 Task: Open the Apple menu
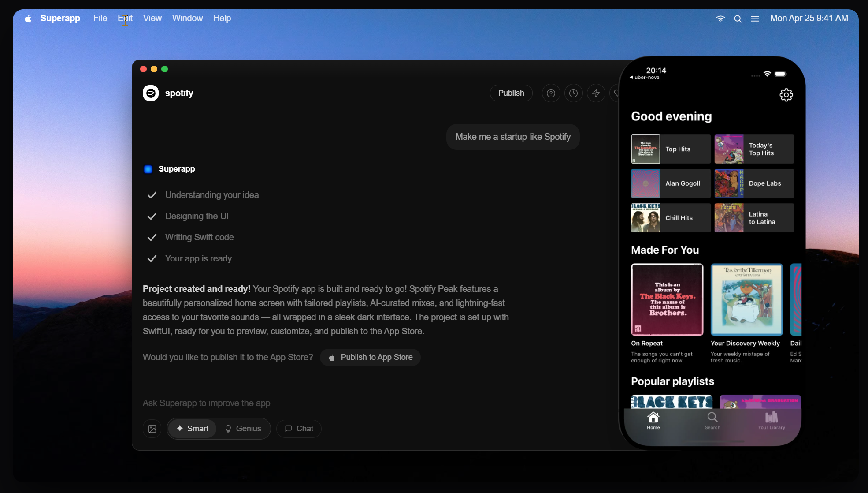tap(28, 19)
